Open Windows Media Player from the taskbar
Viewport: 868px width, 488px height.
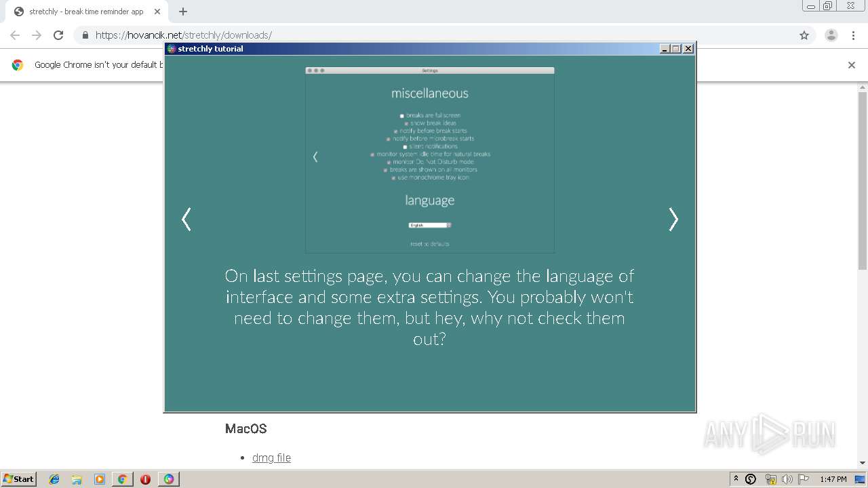pos(100,479)
